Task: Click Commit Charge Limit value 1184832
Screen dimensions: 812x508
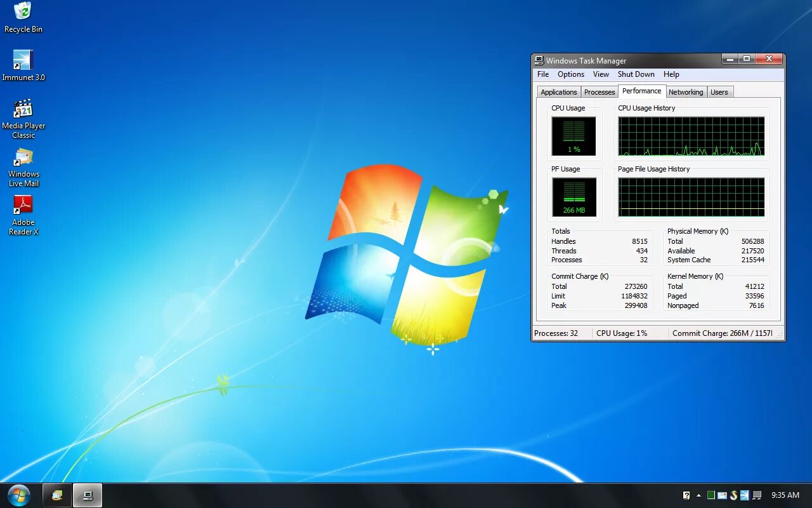Action: coord(634,296)
